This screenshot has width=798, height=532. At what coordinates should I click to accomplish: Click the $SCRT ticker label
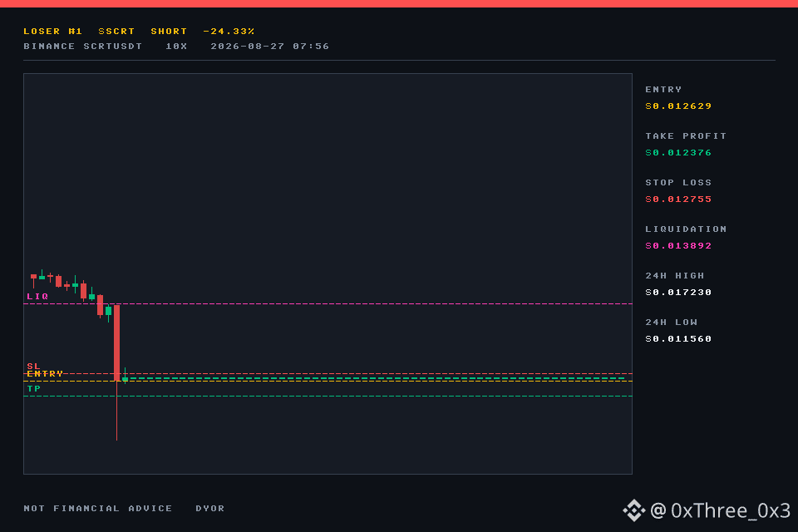pyautogui.click(x=116, y=31)
